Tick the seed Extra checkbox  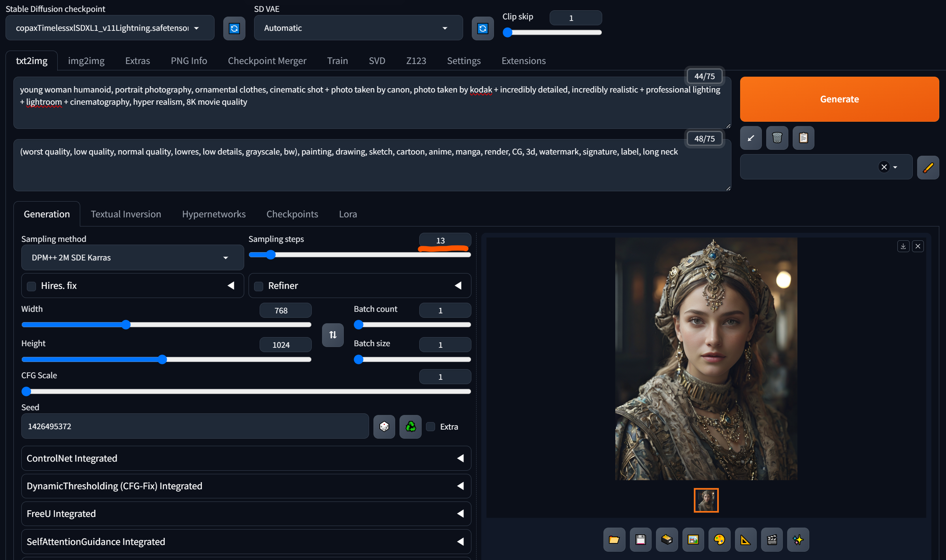pyautogui.click(x=431, y=426)
